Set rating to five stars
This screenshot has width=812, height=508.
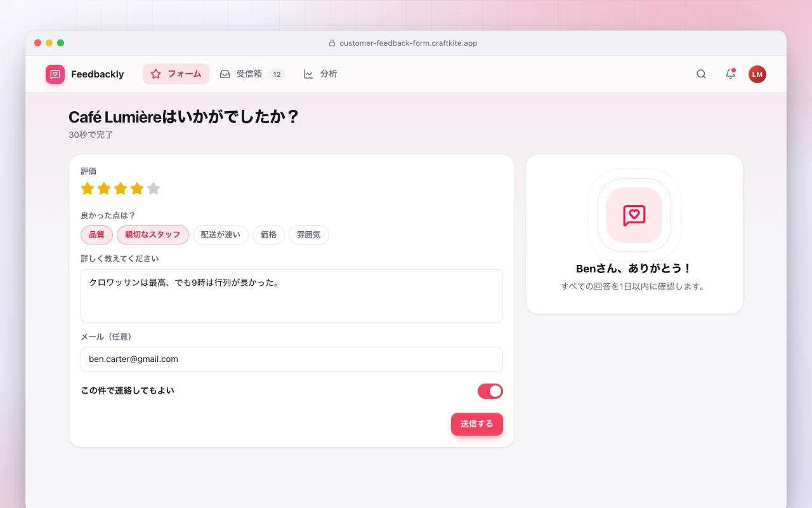click(x=154, y=189)
